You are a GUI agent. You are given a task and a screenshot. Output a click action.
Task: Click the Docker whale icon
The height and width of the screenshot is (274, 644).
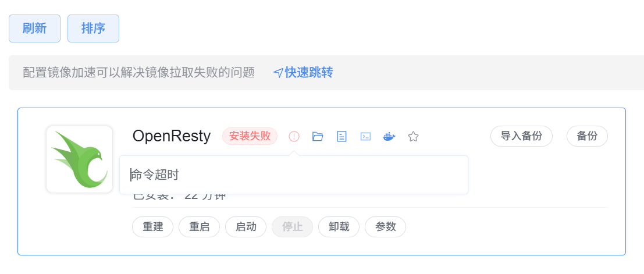pyautogui.click(x=389, y=137)
